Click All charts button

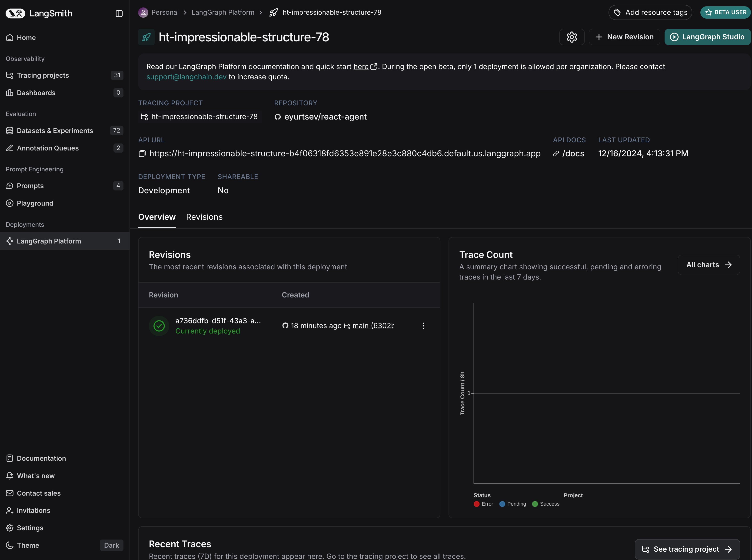pyautogui.click(x=709, y=265)
